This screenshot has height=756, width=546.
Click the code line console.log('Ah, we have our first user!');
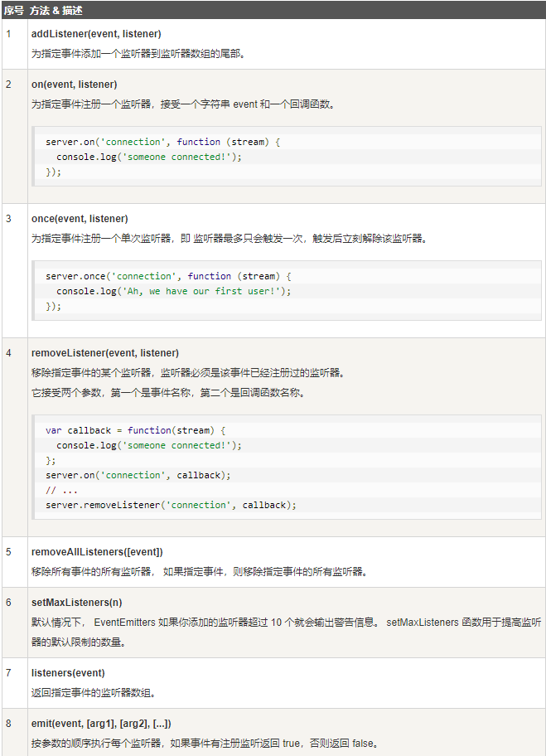click(173, 291)
